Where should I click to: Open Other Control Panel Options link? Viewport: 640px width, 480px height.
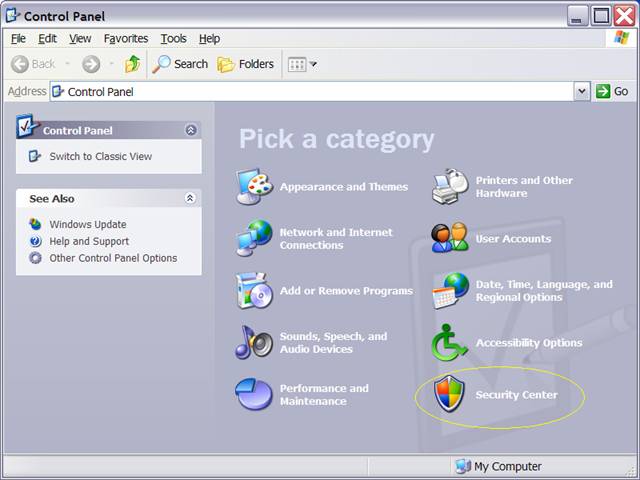[x=113, y=258]
